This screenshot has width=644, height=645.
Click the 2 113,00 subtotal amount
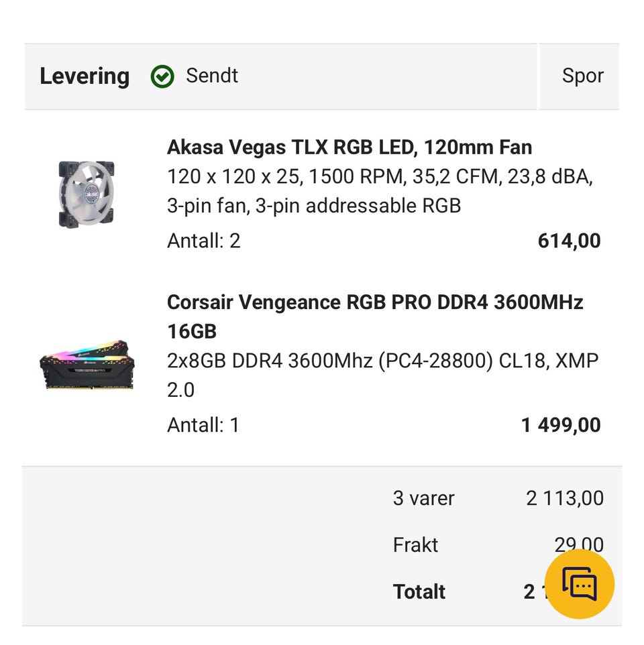tap(564, 498)
